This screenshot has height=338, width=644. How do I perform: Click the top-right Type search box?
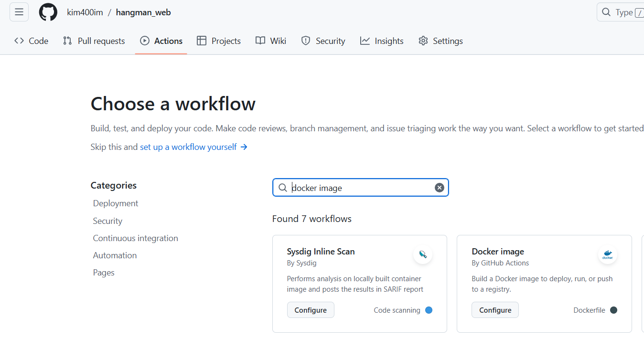pos(621,12)
